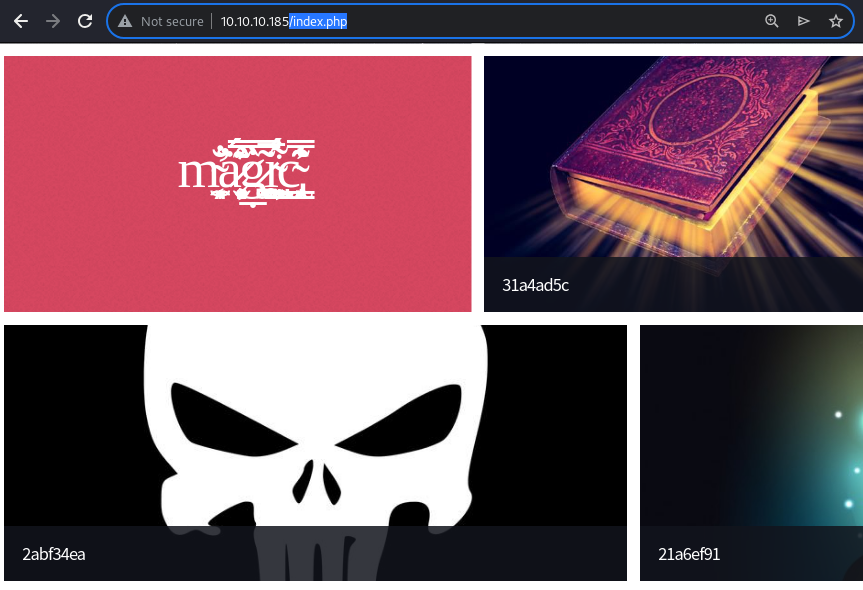The height and width of the screenshot is (590, 863).
Task: Go forward to the next page
Action: pyautogui.click(x=53, y=21)
